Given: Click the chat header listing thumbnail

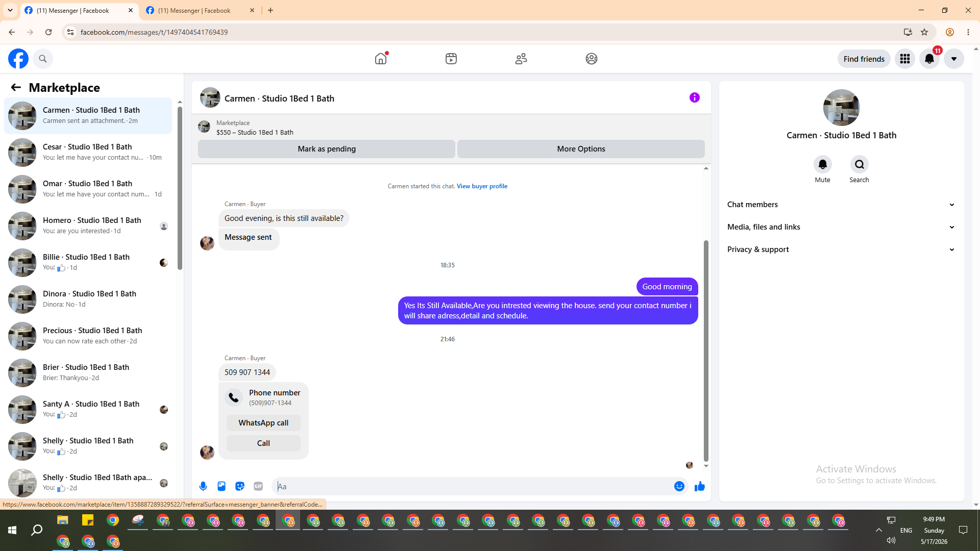Looking at the screenshot, I should [210, 98].
